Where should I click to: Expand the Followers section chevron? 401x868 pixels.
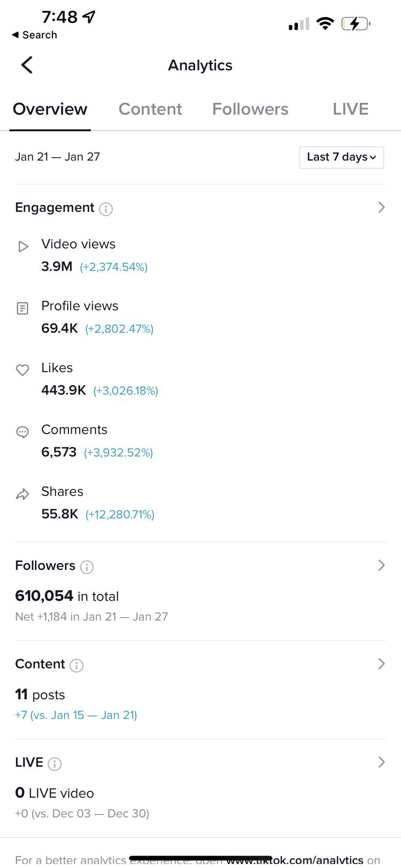click(x=381, y=565)
